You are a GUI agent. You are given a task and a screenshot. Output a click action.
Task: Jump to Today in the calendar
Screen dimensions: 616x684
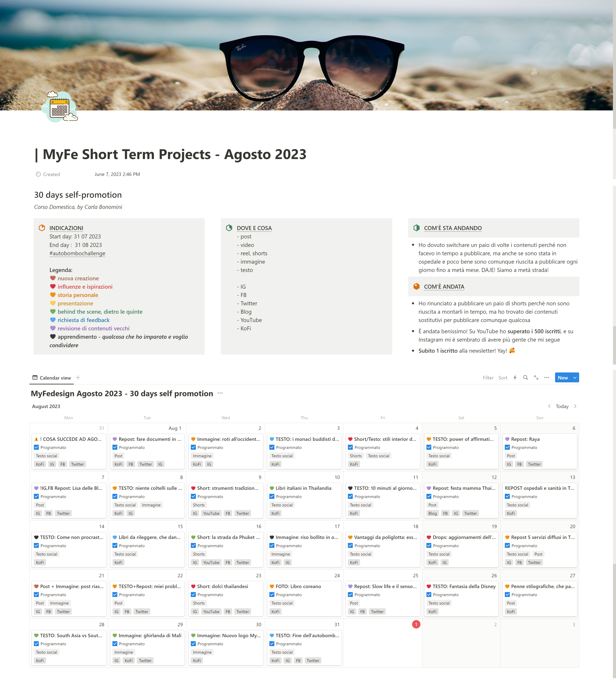click(x=562, y=406)
